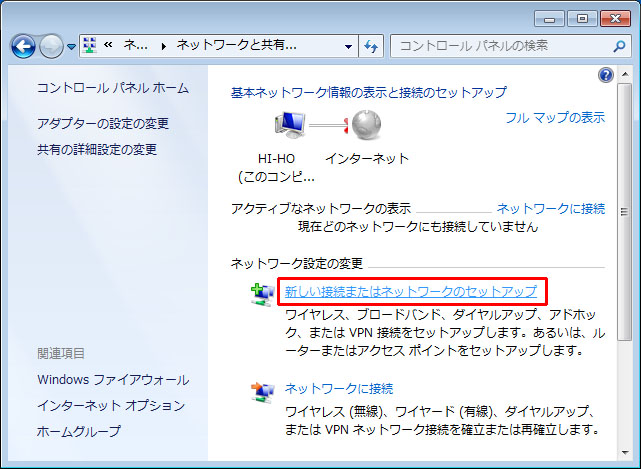Open Windows ファイアウォール link

pos(113,379)
